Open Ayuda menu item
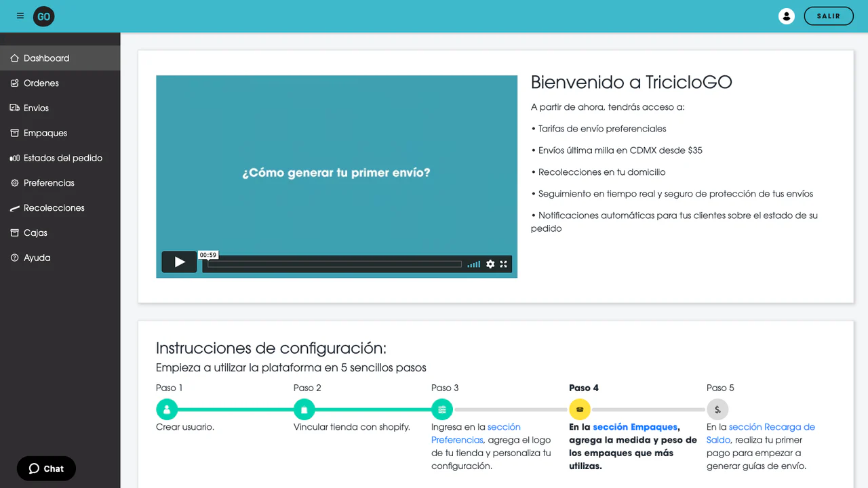 60,258
